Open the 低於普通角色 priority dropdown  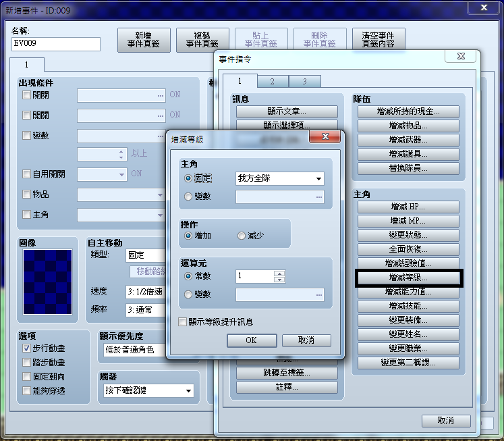click(135, 350)
